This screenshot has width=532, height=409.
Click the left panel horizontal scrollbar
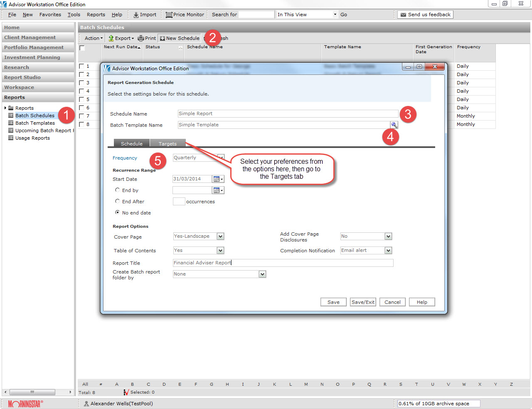tap(32, 392)
